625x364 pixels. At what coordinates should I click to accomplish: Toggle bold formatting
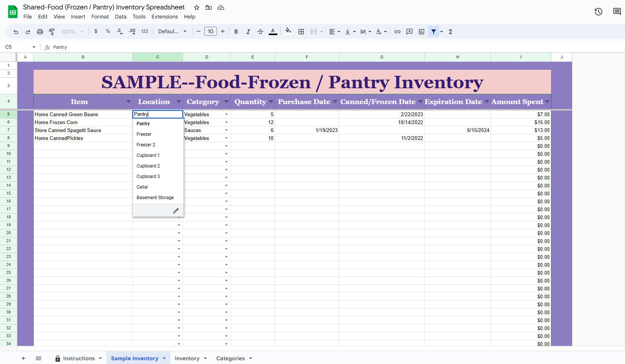point(236,32)
